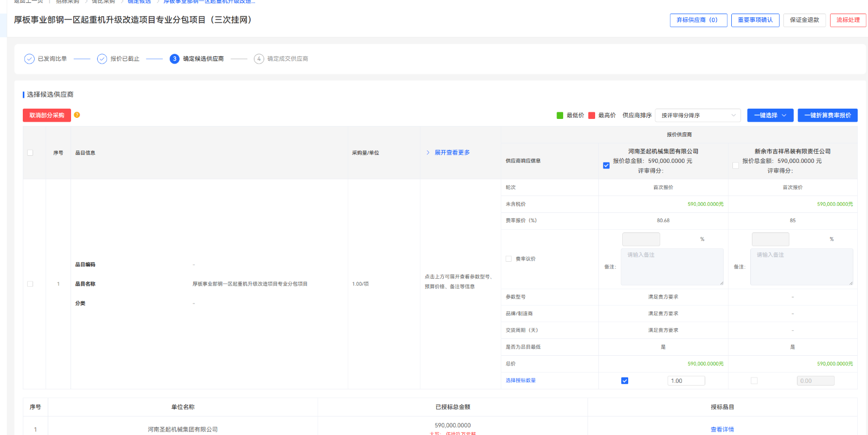
Task: Expand details via 展开查看更多
Action: pyautogui.click(x=452, y=153)
